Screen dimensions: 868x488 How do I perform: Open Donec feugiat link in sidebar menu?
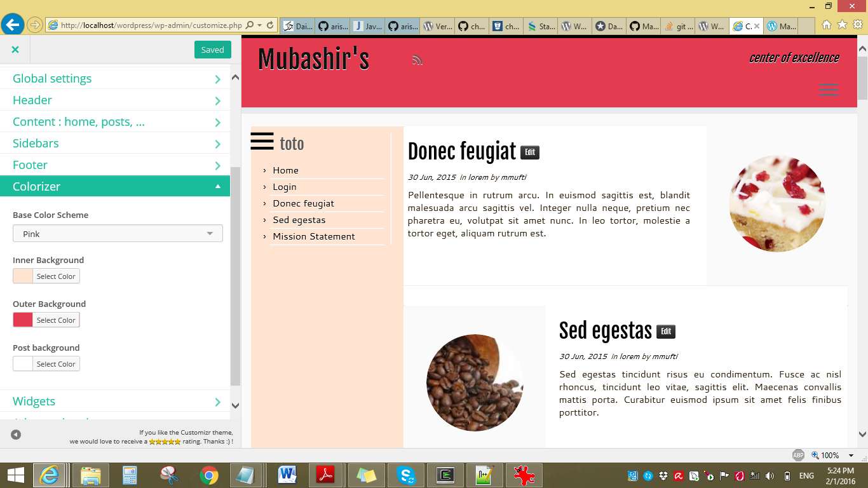coord(303,203)
